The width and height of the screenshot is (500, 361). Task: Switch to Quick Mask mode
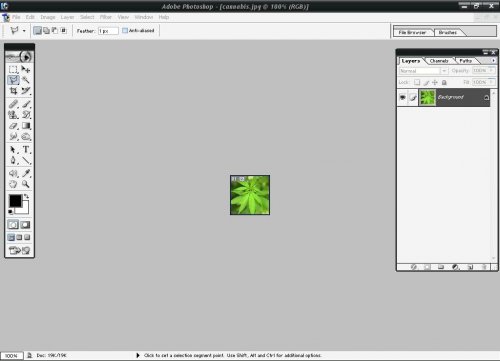pyautogui.click(x=26, y=225)
